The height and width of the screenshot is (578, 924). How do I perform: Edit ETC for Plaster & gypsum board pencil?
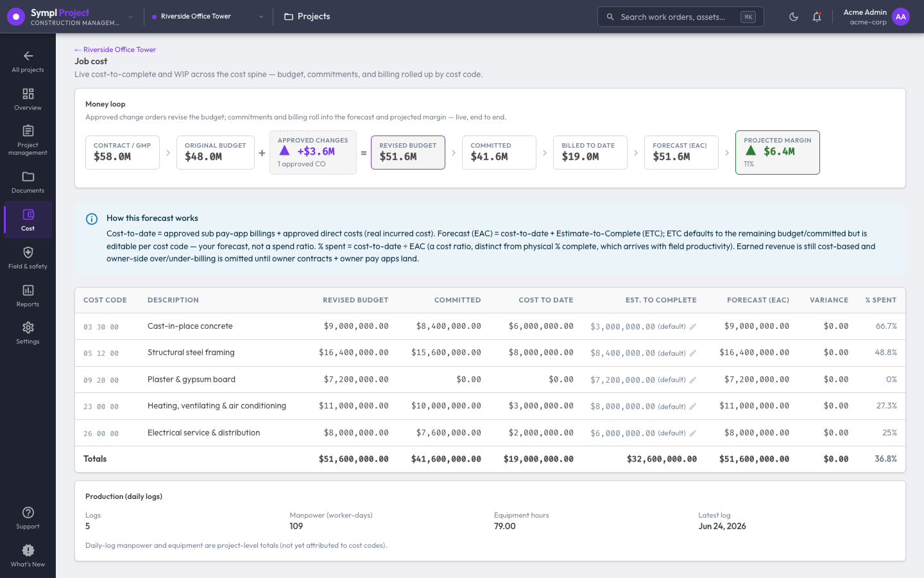pos(693,380)
